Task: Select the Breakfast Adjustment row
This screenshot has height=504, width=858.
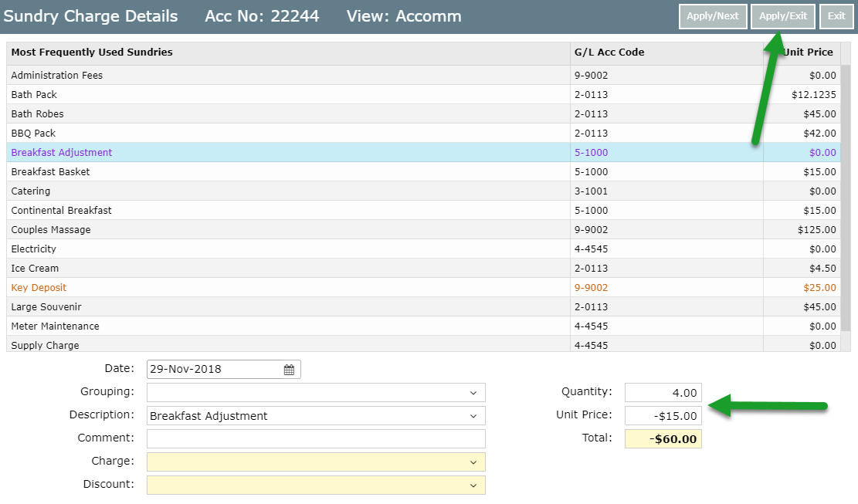Action: click(x=423, y=153)
